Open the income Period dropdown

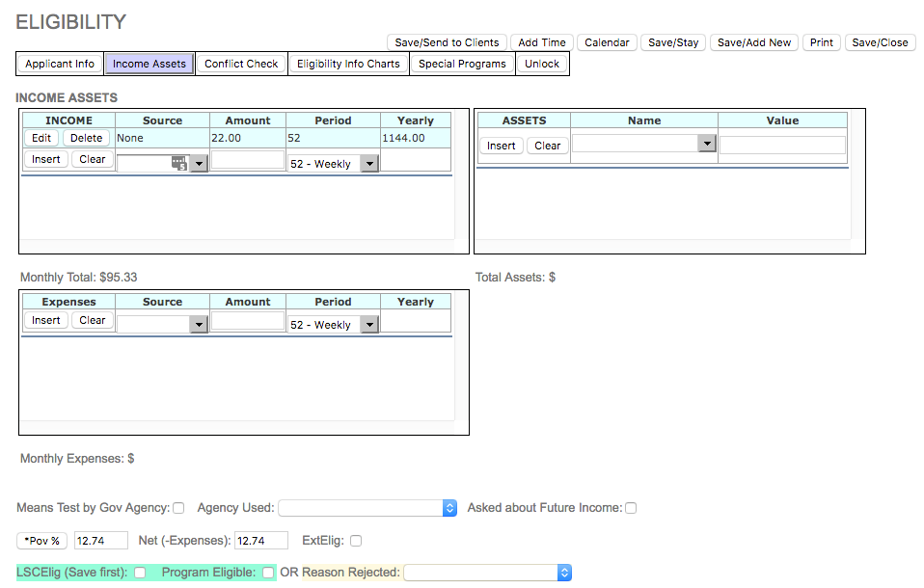333,164
